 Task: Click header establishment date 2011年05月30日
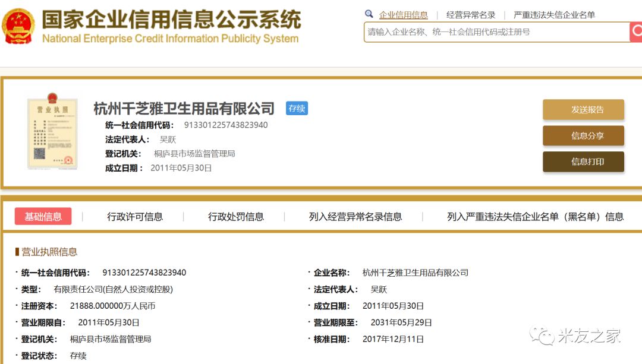(181, 168)
